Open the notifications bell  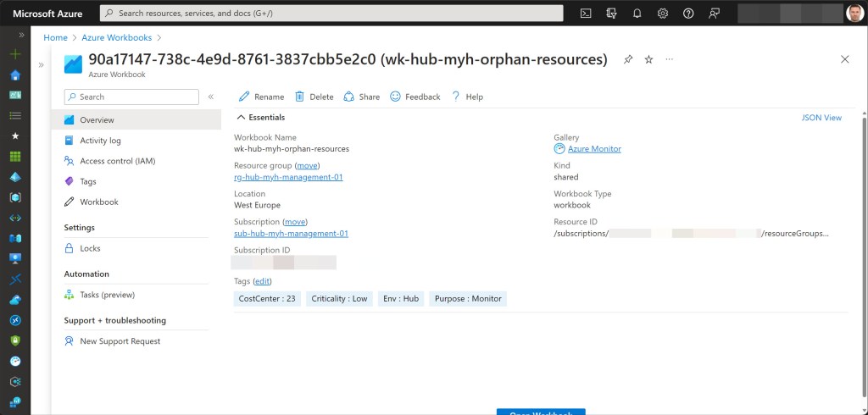637,13
